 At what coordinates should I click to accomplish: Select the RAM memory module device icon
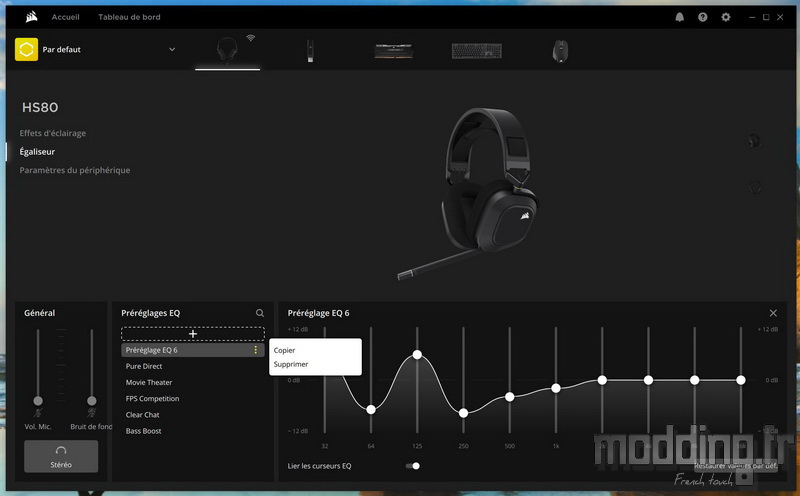point(393,51)
